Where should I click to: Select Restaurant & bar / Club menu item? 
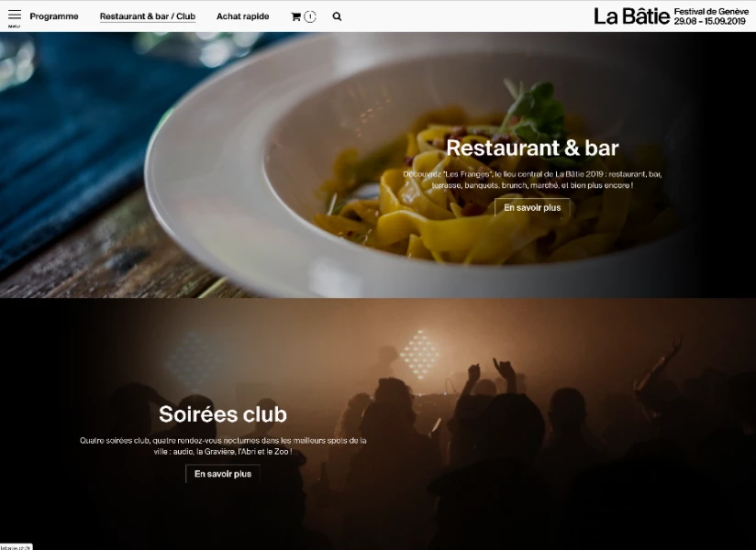point(148,16)
